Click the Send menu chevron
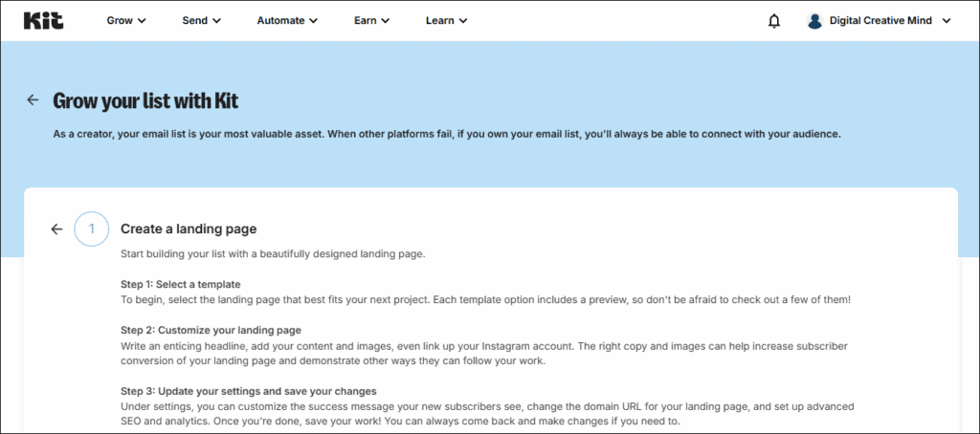The width and height of the screenshot is (980, 434). tap(216, 21)
